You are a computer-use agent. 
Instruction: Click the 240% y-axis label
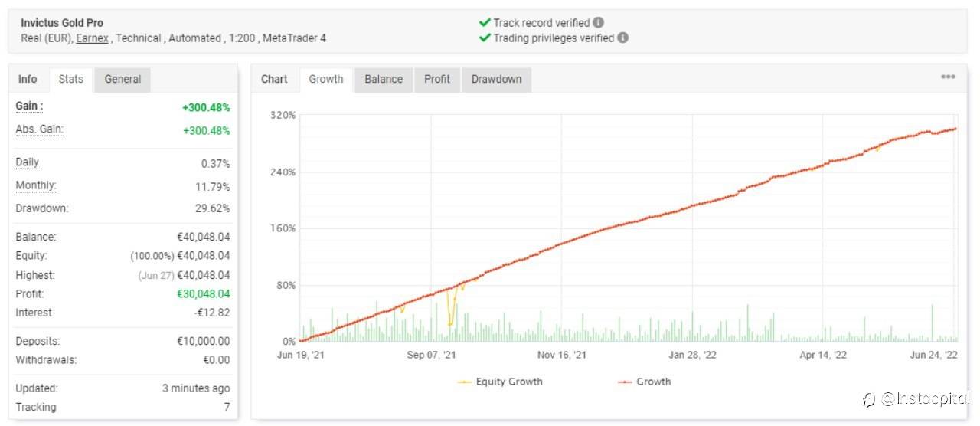pos(283,172)
